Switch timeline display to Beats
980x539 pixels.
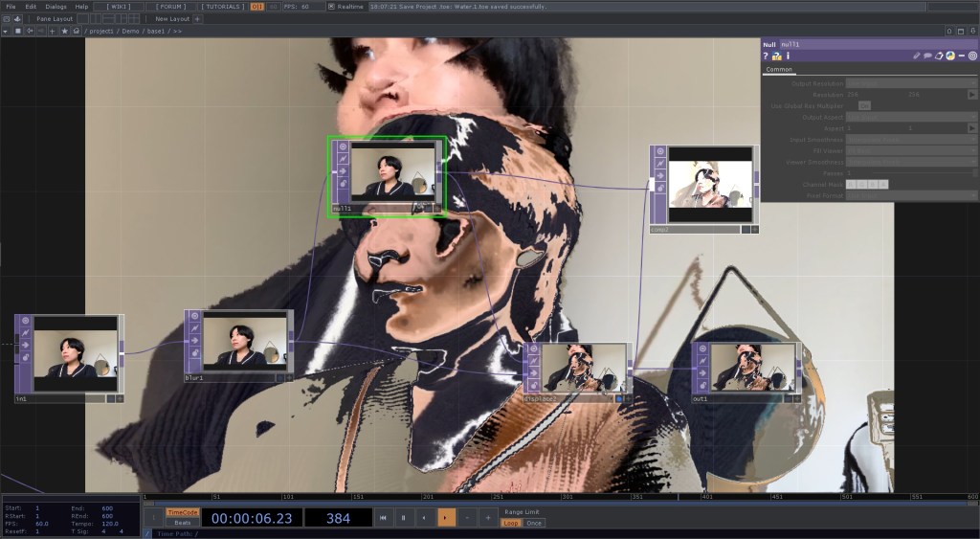[182, 523]
